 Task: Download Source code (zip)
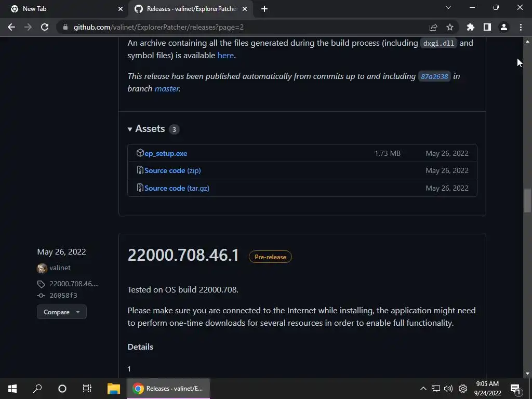pos(172,170)
